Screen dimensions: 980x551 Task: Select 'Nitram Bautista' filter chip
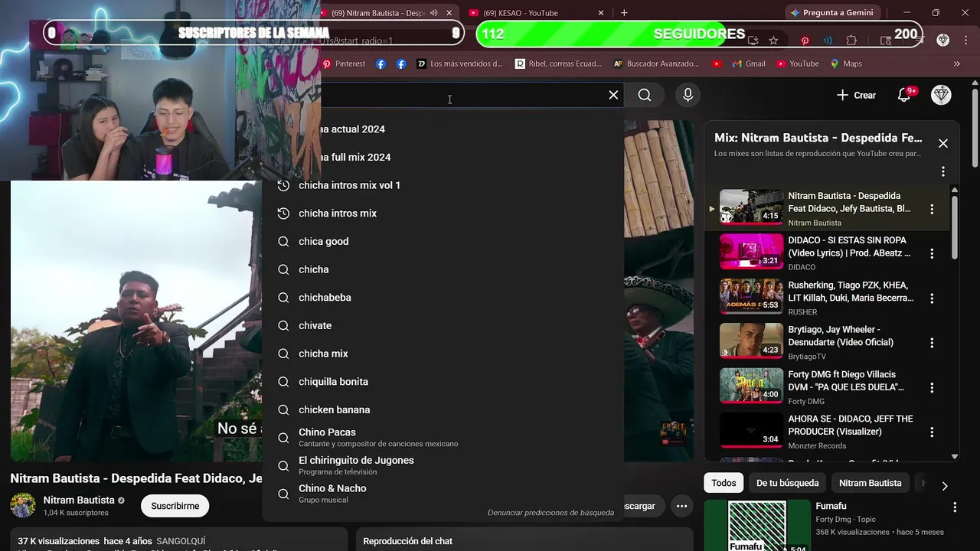pyautogui.click(x=870, y=483)
